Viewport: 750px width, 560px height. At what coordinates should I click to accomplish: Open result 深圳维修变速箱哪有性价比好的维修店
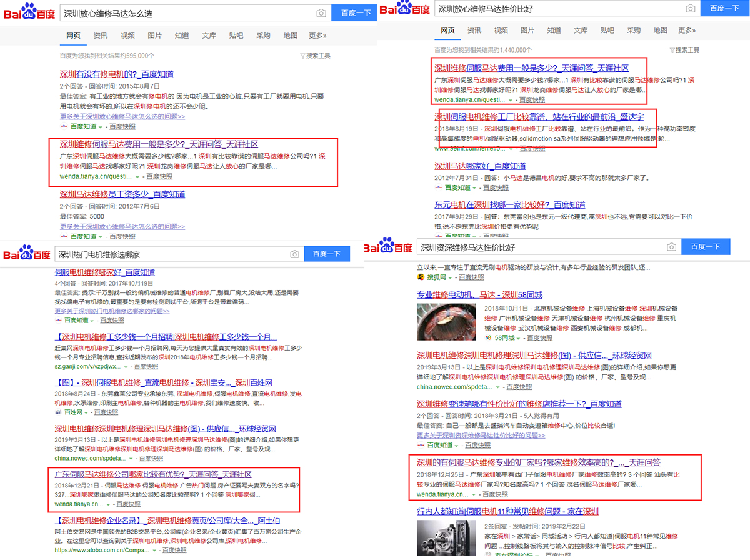519,404
